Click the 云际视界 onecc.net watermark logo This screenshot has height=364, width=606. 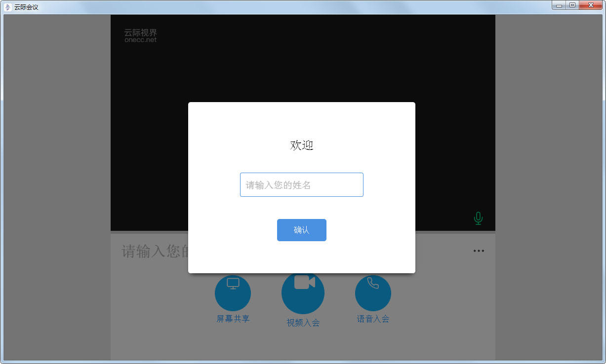(x=141, y=35)
